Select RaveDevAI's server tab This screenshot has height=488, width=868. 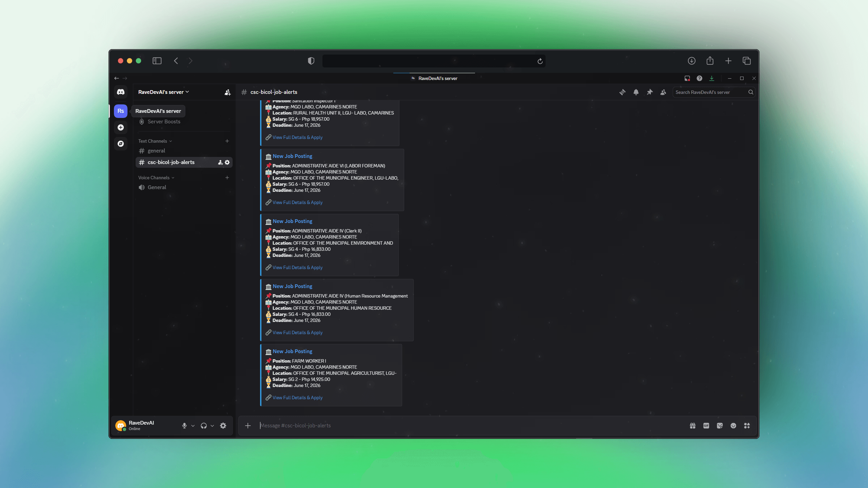point(434,78)
